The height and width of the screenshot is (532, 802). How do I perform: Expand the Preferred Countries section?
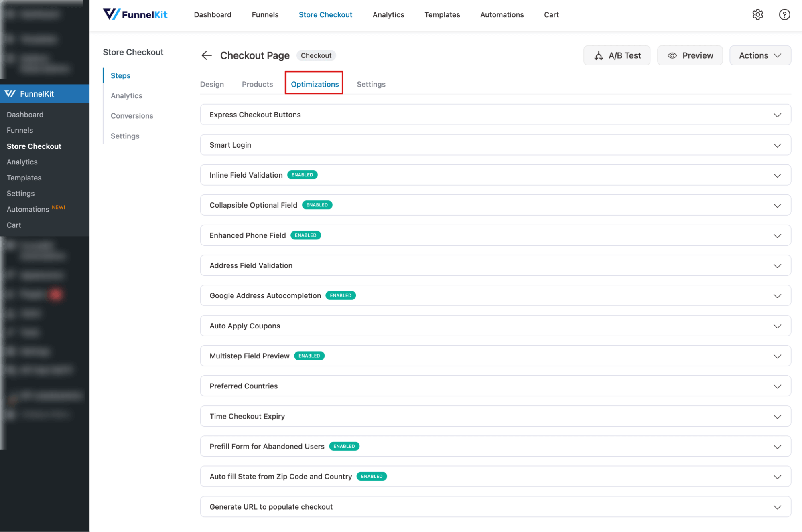[777, 386]
